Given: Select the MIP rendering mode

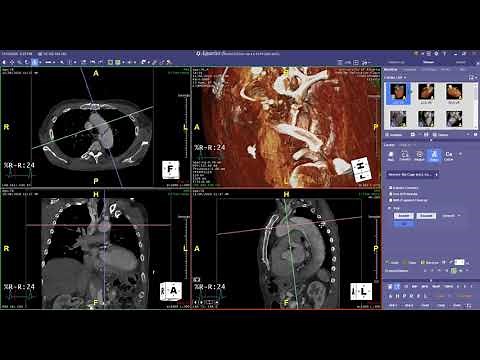Looking at the screenshot, I should (415, 286).
